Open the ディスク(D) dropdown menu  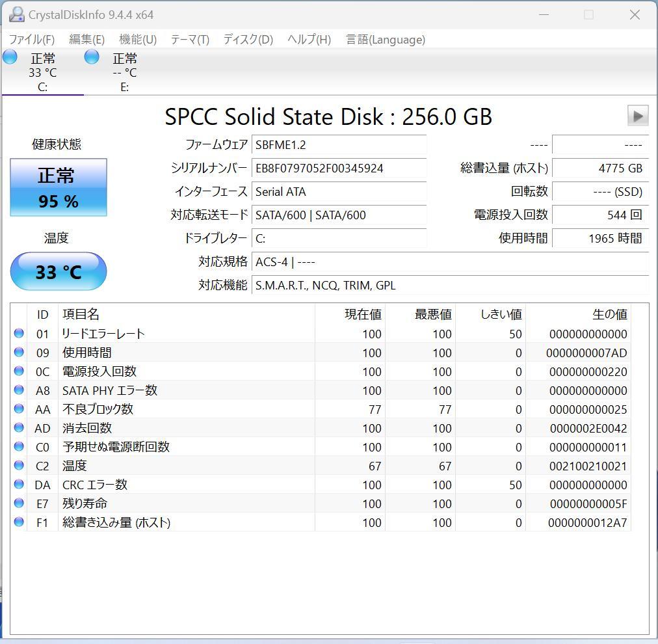coord(247,40)
